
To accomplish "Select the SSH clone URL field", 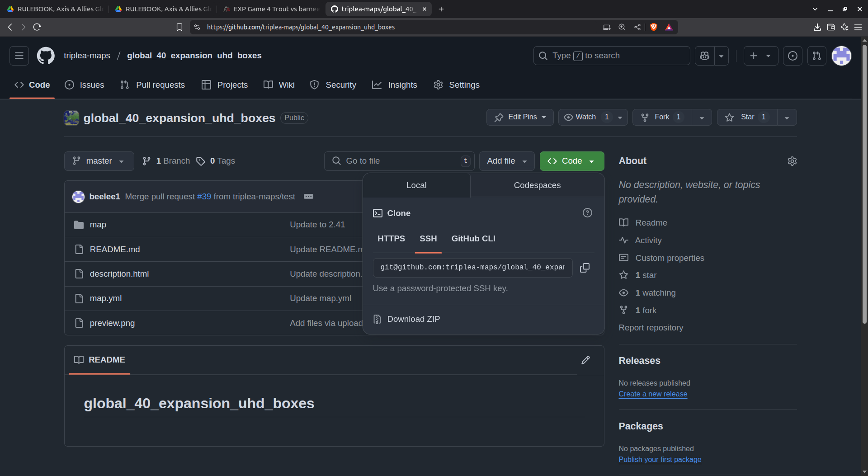I will [x=472, y=268].
